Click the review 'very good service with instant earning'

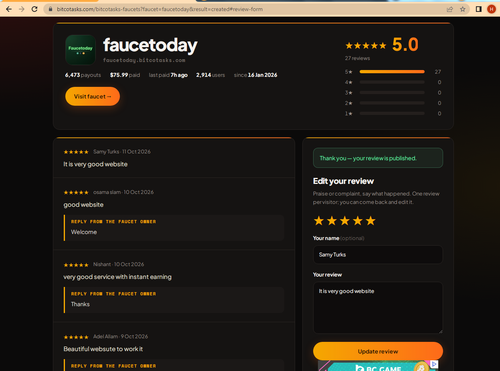(118, 277)
